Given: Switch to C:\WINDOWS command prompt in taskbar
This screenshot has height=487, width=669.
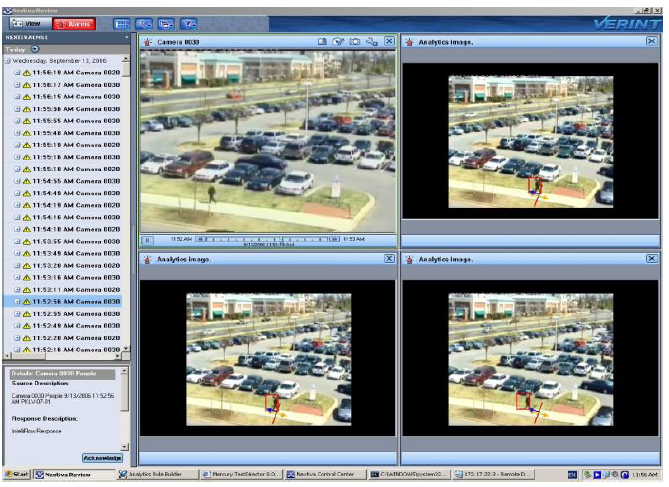Looking at the screenshot, I should click(x=409, y=474).
